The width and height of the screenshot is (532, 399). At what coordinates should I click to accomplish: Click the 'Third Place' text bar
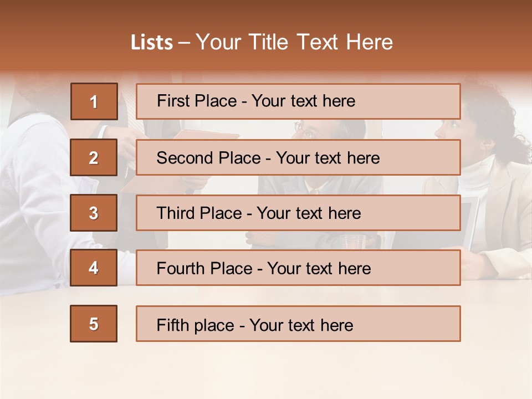coord(298,213)
